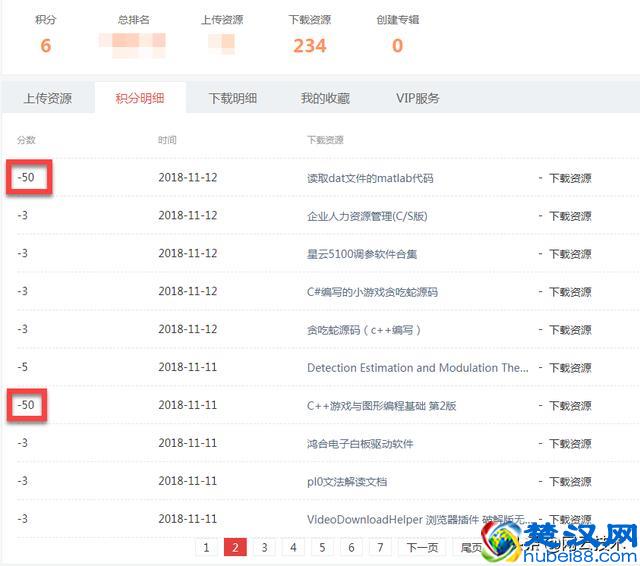This screenshot has height=566, width=640.
Task: Click the date in the 星云5100调参软件合集 row
Action: pyautogui.click(x=188, y=253)
